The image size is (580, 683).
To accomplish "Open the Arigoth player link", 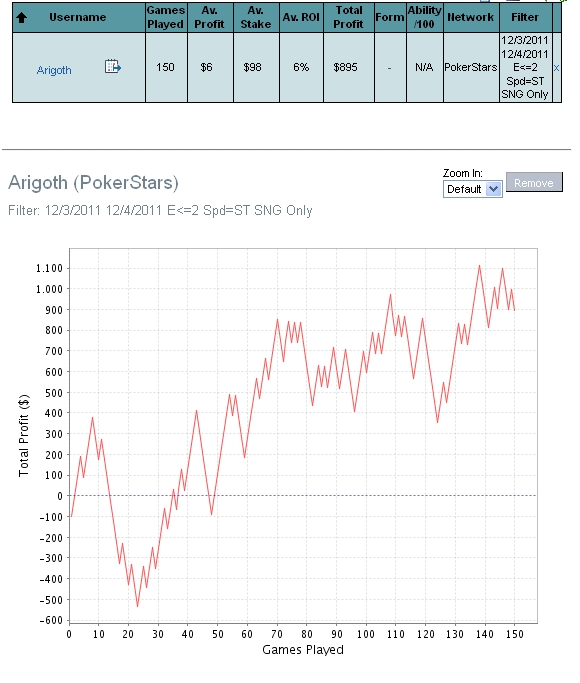I will [54, 70].
